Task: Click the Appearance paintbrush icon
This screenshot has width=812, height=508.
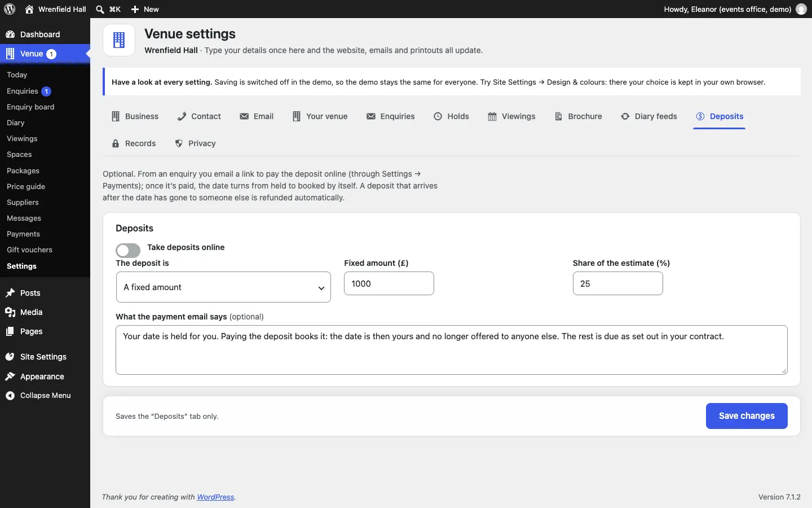Action: [x=10, y=376]
